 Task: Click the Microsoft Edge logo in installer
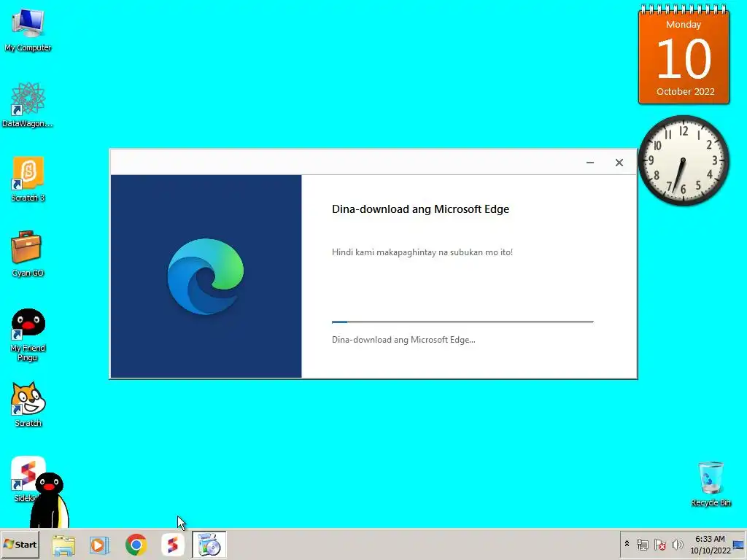tap(205, 276)
